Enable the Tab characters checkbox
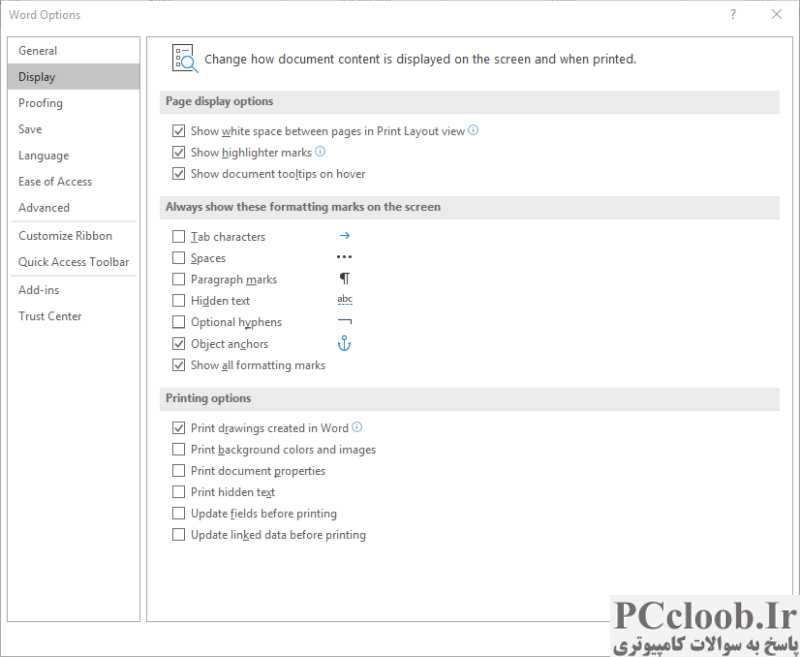 (x=179, y=237)
